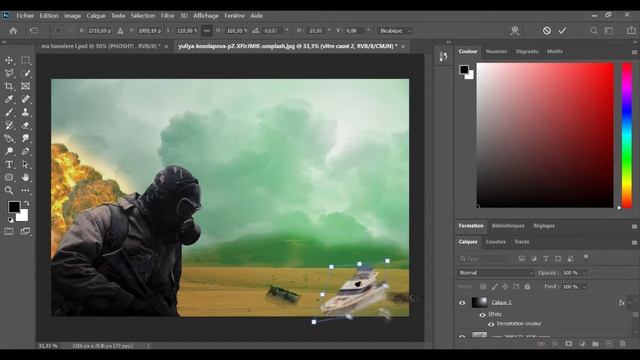Open the search magnifier in options bar
Viewport: 640px width, 360px height.
594,31
